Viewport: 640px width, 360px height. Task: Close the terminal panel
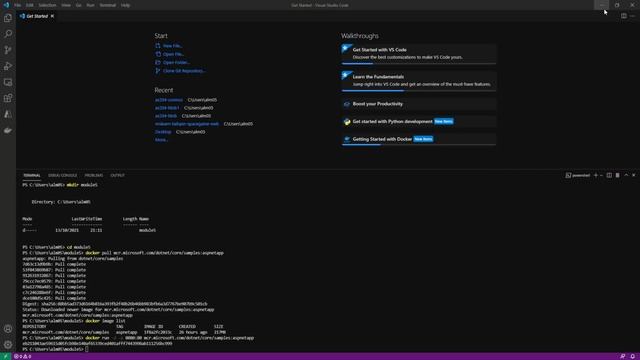tap(634, 176)
